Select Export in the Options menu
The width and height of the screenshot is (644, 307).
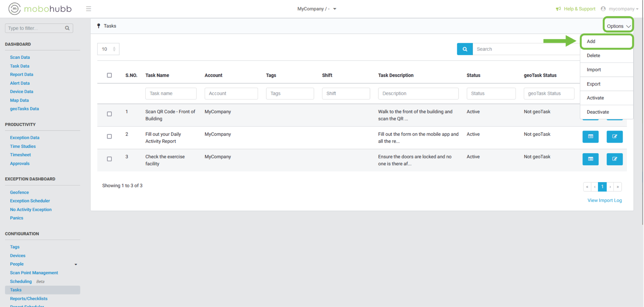coord(594,84)
